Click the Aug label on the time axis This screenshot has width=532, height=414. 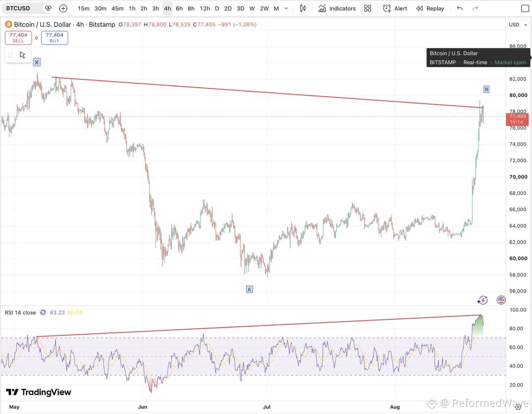[x=395, y=406]
